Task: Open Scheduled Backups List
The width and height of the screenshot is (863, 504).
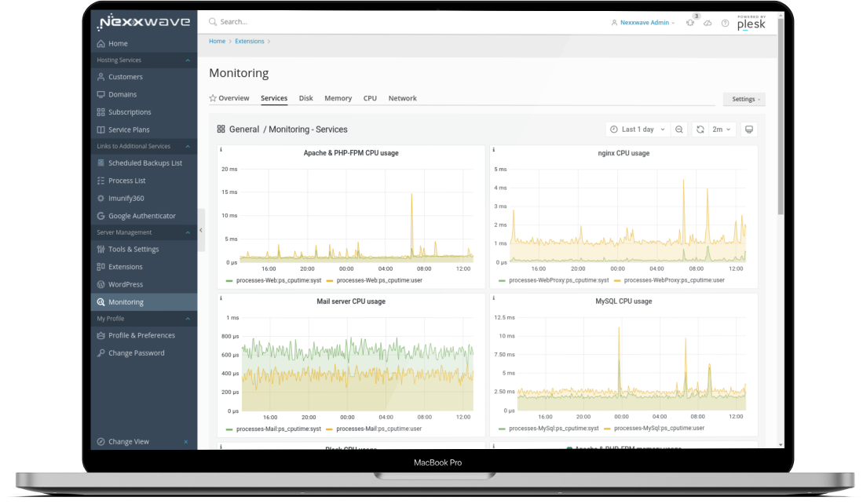Action: click(x=144, y=163)
